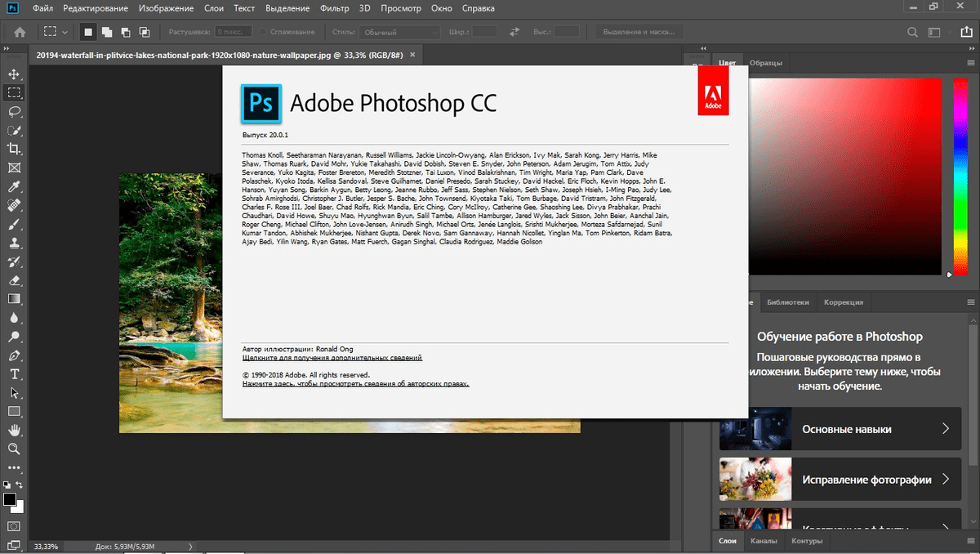Select the Hand tool
Screen dimensions: 980x554
tap(14, 431)
